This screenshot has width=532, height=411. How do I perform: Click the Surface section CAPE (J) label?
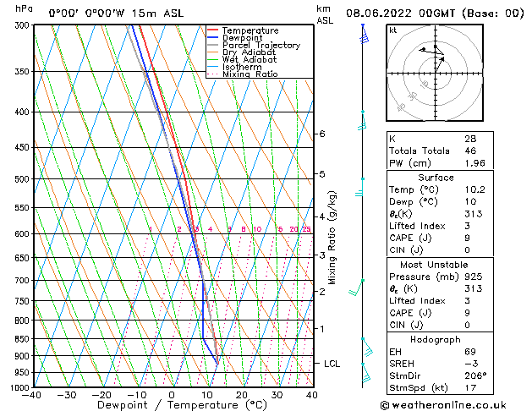(x=410, y=238)
